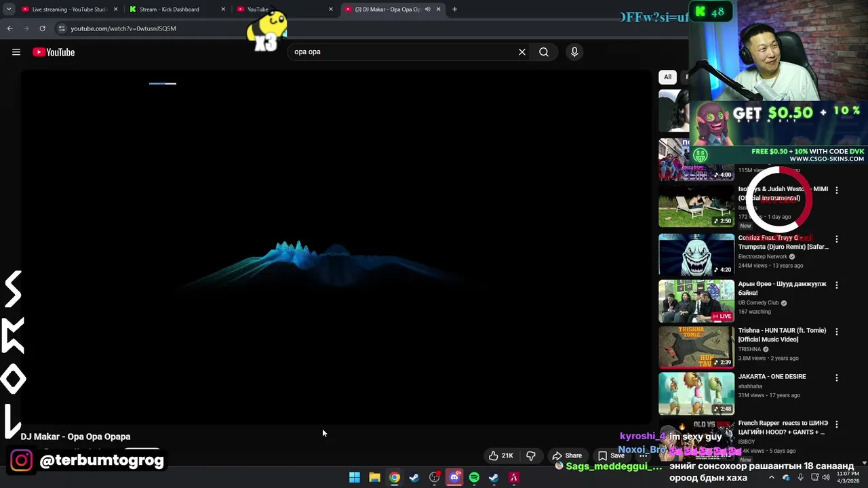Open the Windows Start menu
The image size is (868, 488).
(x=355, y=477)
